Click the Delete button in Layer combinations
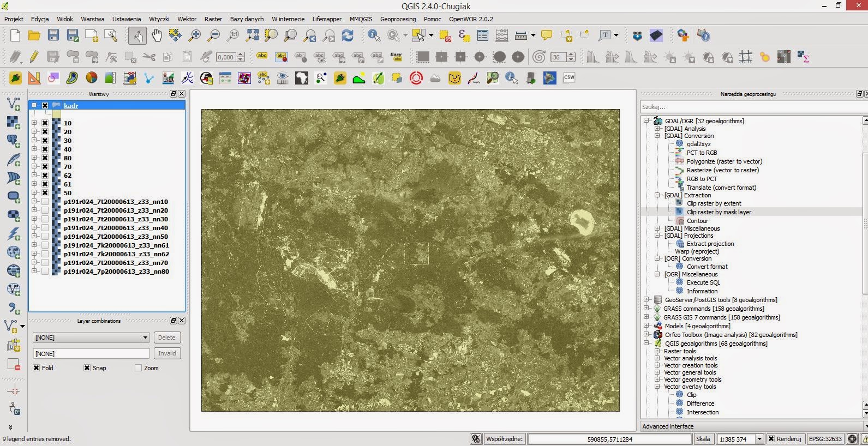The height and width of the screenshot is (446, 868). point(167,337)
